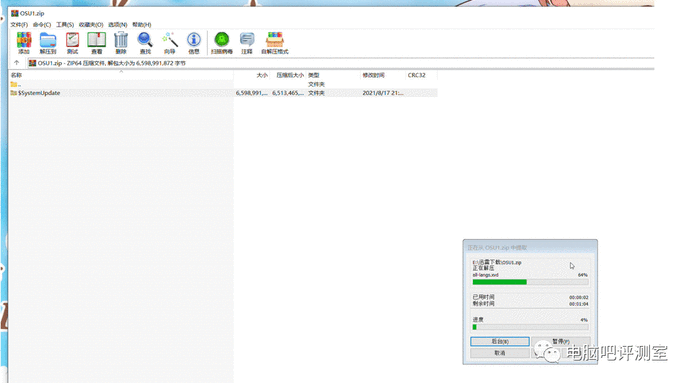This screenshot has height=383, width=690.
Task: Launch the 向导 (Wizard) wand icon
Action: pyautogui.click(x=169, y=43)
